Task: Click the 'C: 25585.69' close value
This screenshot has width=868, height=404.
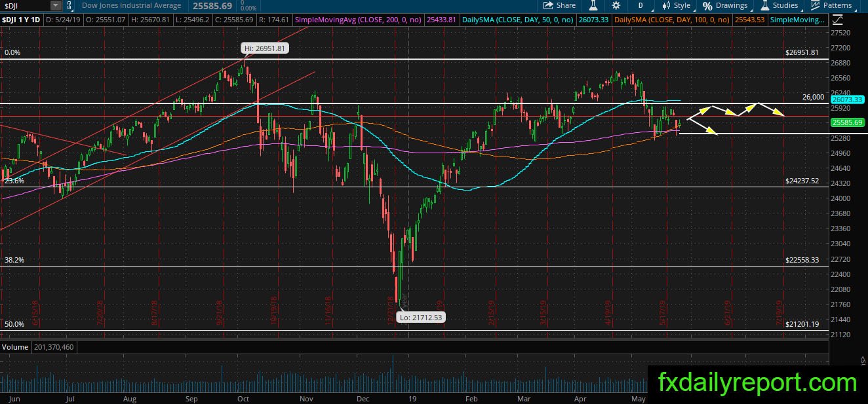Action: (x=233, y=20)
